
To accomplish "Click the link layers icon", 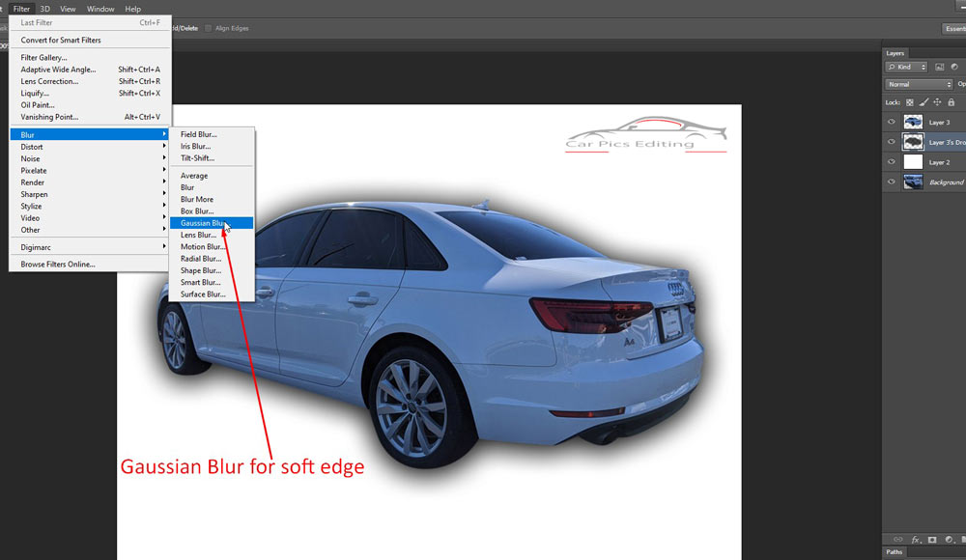I will click(898, 540).
